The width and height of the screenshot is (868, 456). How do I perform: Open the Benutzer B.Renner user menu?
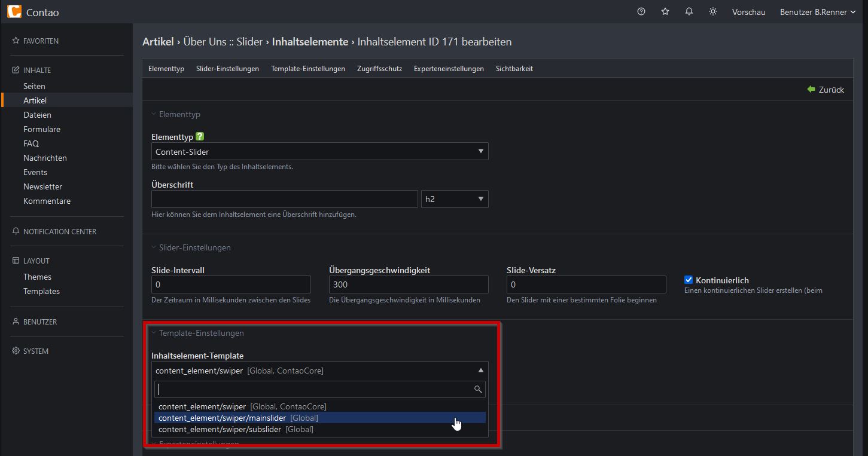tap(818, 12)
